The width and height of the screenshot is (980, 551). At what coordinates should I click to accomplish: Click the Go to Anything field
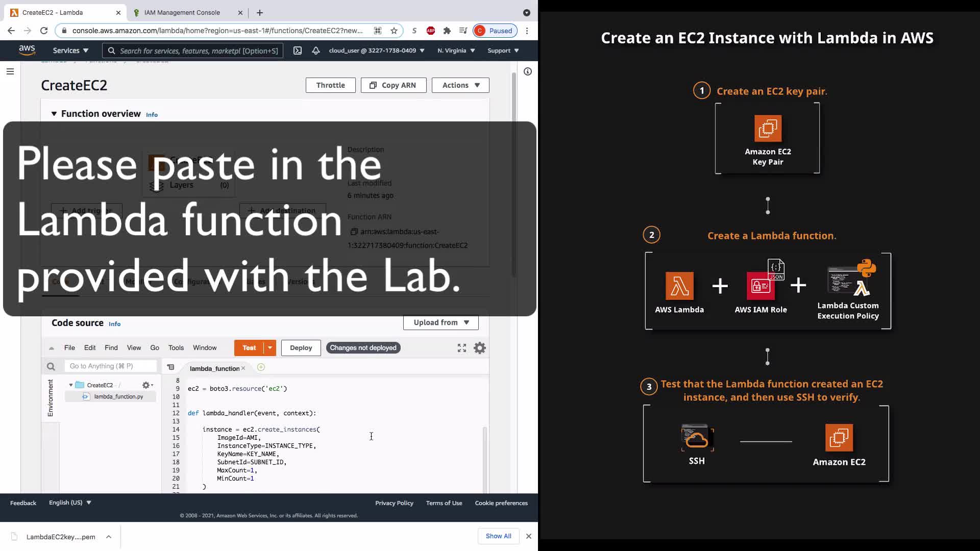click(x=110, y=366)
